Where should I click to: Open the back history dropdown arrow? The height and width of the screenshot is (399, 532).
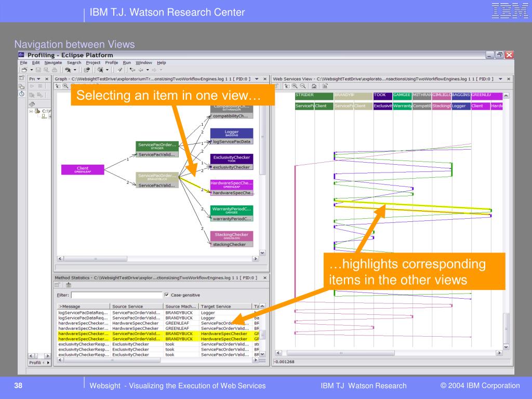pos(148,70)
